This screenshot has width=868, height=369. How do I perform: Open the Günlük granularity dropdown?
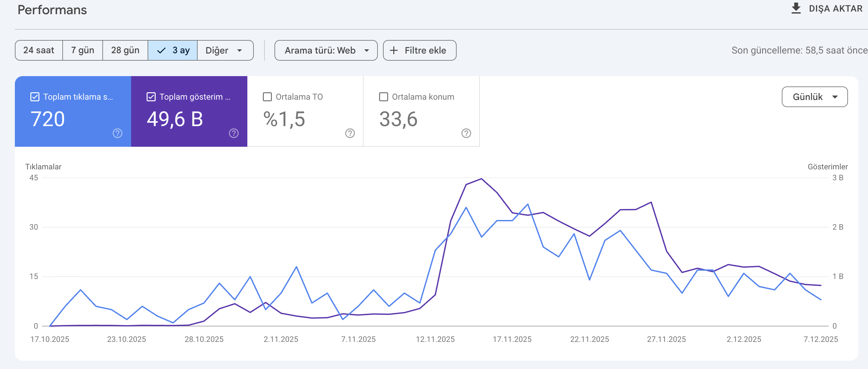coord(814,97)
